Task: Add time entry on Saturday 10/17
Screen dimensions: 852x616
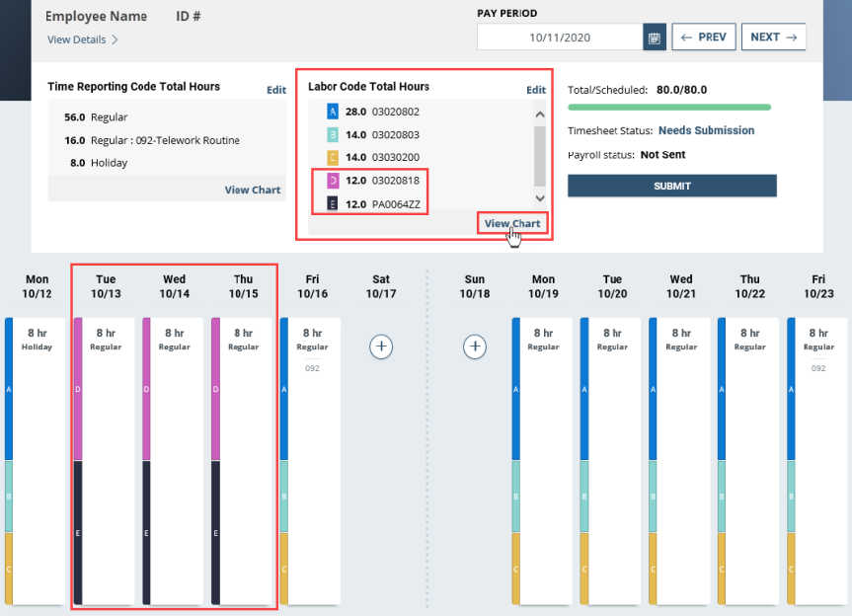Action: point(380,346)
